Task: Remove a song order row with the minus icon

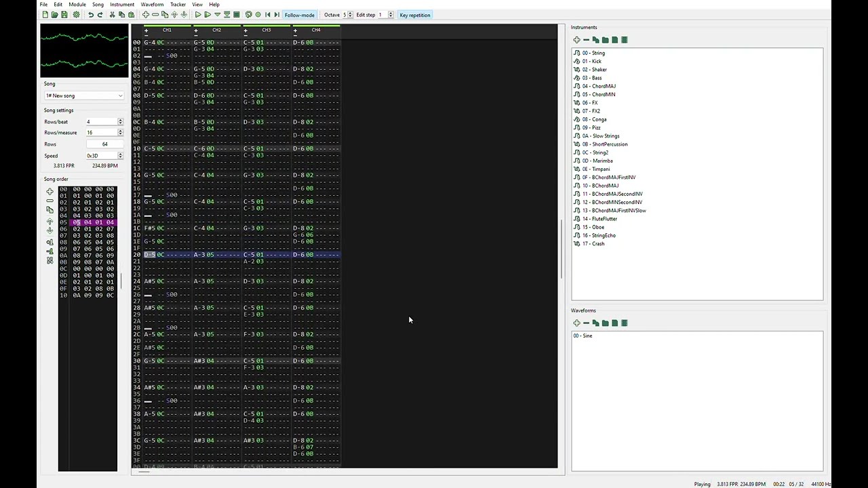Action: coord(50,201)
